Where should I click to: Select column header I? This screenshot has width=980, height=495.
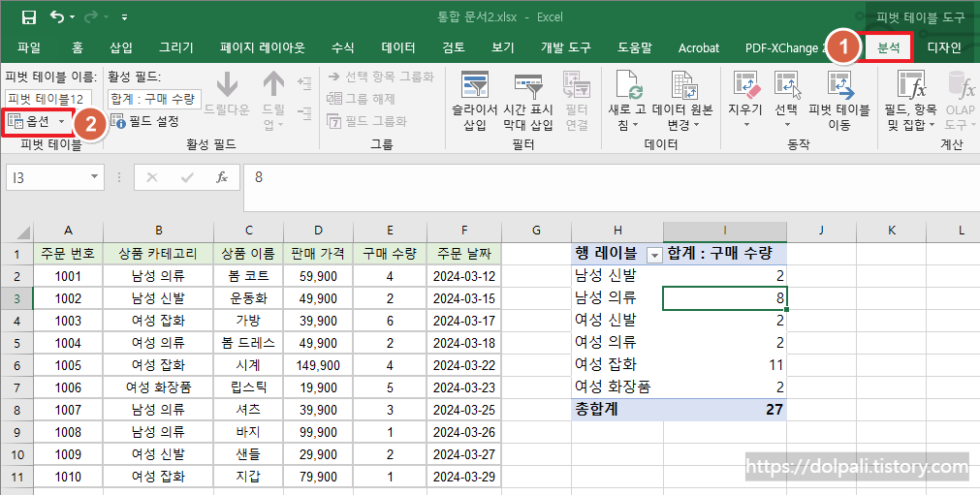pos(725,231)
